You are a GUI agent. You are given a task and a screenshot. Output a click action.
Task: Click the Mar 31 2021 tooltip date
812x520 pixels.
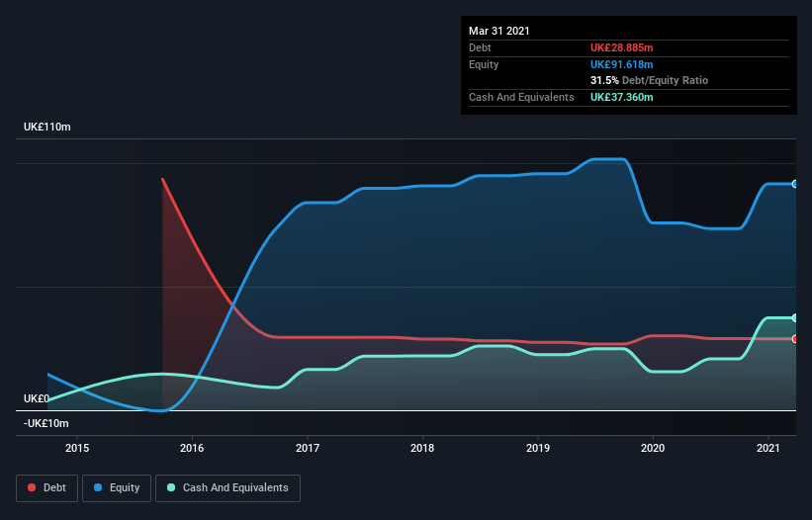(499, 31)
